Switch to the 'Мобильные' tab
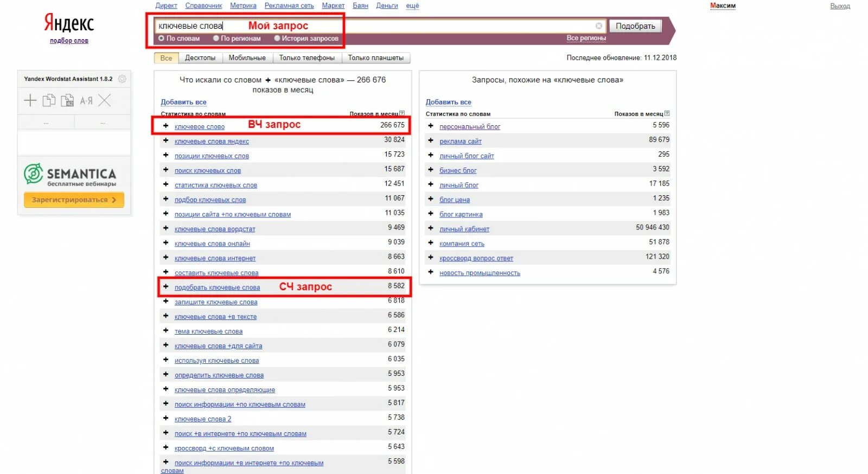The image size is (868, 474). pos(247,58)
